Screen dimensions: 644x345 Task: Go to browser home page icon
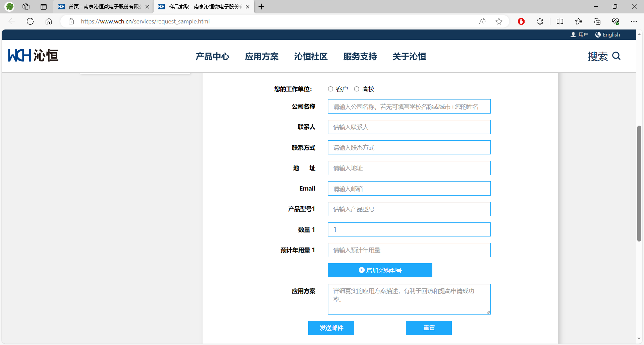point(49,21)
